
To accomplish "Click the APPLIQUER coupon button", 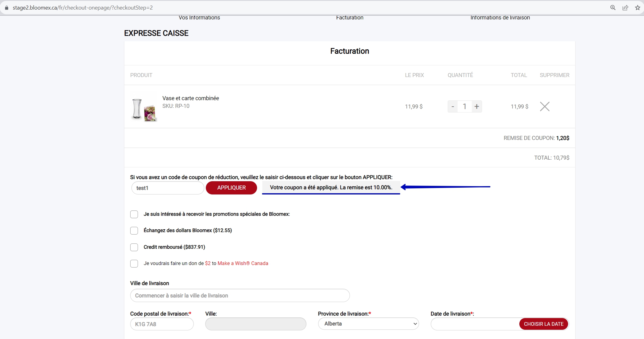I will [231, 188].
